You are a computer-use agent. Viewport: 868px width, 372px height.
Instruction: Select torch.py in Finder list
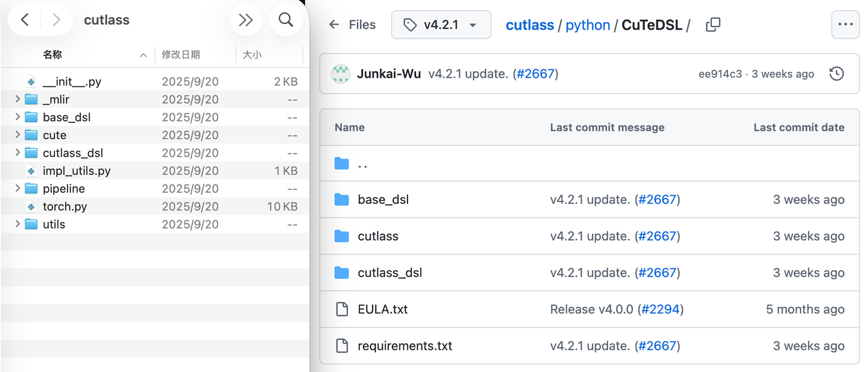65,206
